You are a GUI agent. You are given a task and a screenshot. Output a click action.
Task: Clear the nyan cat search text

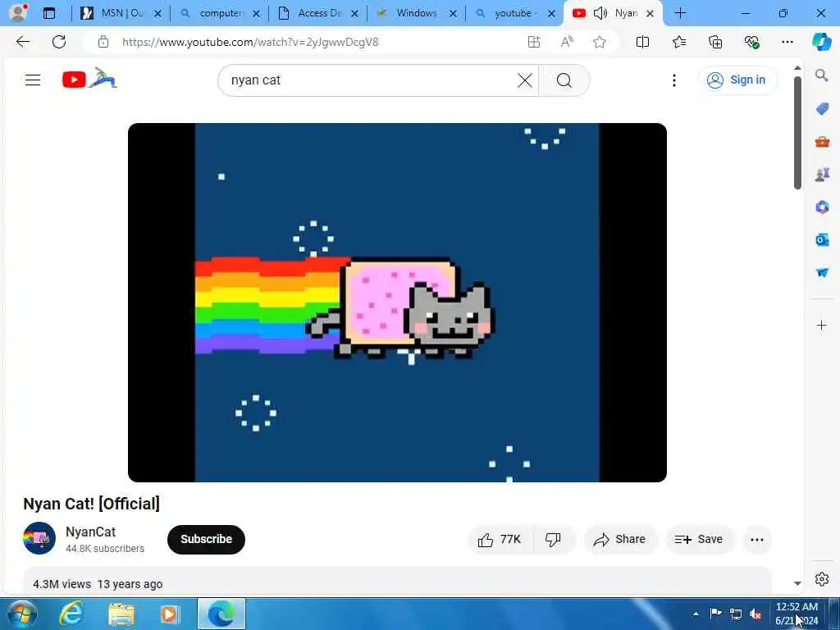525,80
